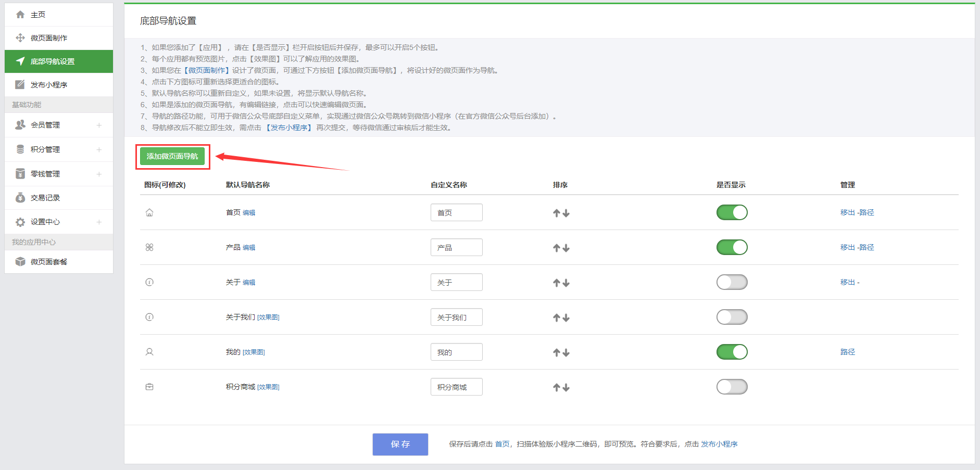Click the home icon in the 首页 row
The width and height of the screenshot is (980, 470).
[x=149, y=212]
